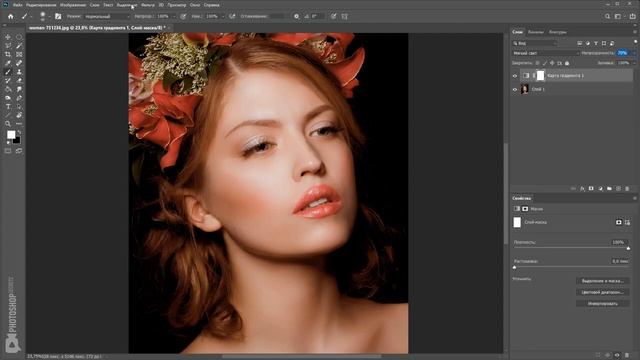640x360 pixels.
Task: Adjust the Растушевка slider handle
Action: click(x=515, y=267)
